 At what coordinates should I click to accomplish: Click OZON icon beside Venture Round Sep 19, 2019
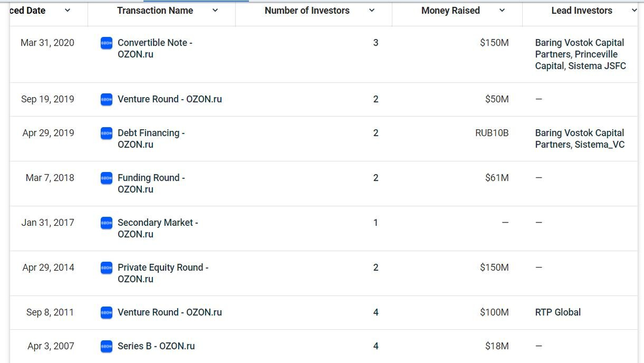[107, 100]
